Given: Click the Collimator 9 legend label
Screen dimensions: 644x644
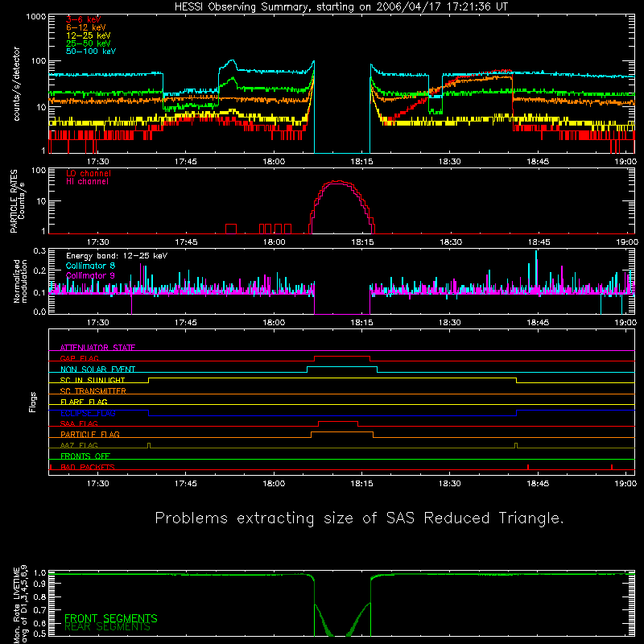Looking at the screenshot, I should coord(90,275).
